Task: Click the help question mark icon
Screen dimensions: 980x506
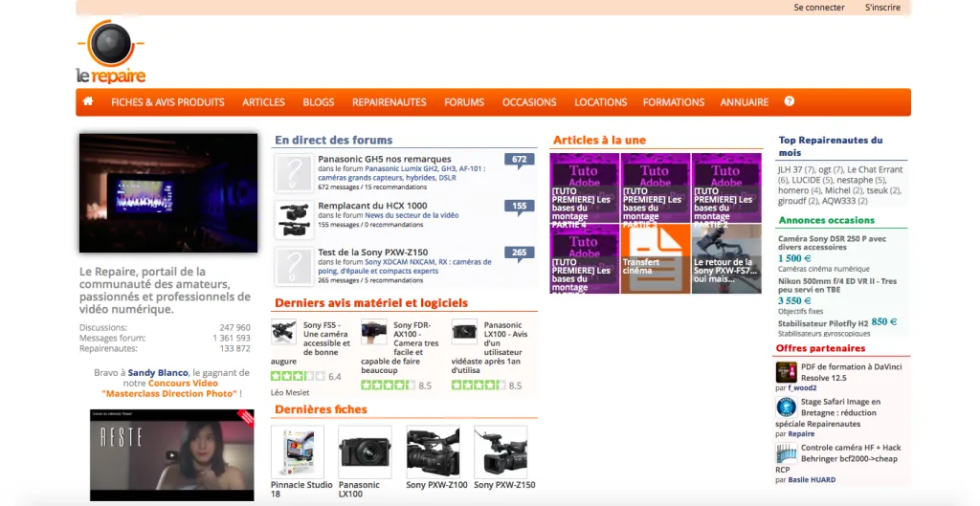Action: 790,101
